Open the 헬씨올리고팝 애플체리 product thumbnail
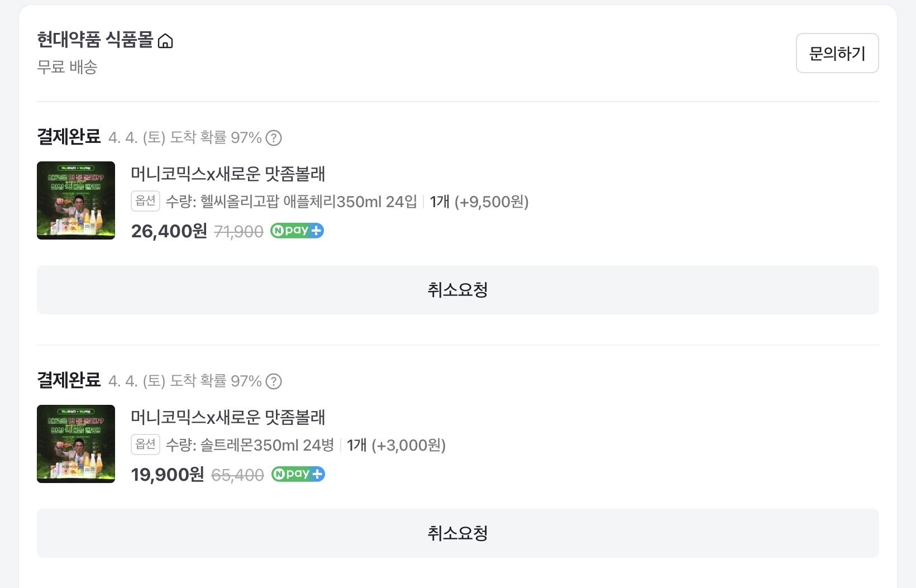Viewport: 916px width, 588px height. click(x=76, y=200)
